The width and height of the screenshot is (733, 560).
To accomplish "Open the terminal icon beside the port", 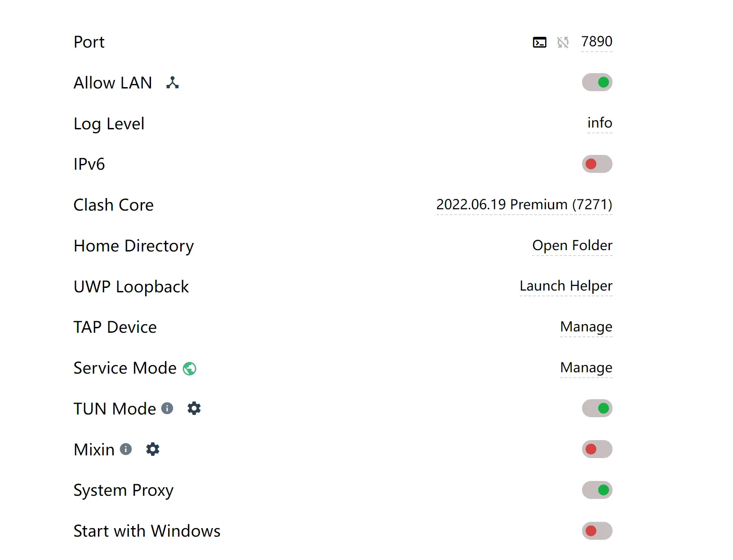I will (539, 42).
